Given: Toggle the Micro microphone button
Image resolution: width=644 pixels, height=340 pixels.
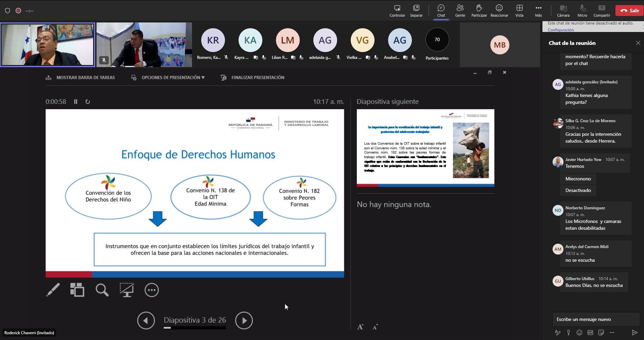Looking at the screenshot, I should (582, 11).
